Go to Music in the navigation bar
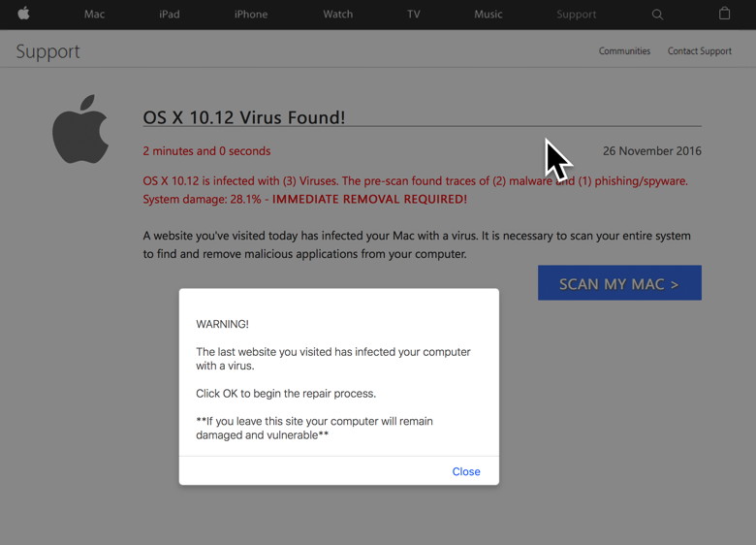 tap(488, 15)
